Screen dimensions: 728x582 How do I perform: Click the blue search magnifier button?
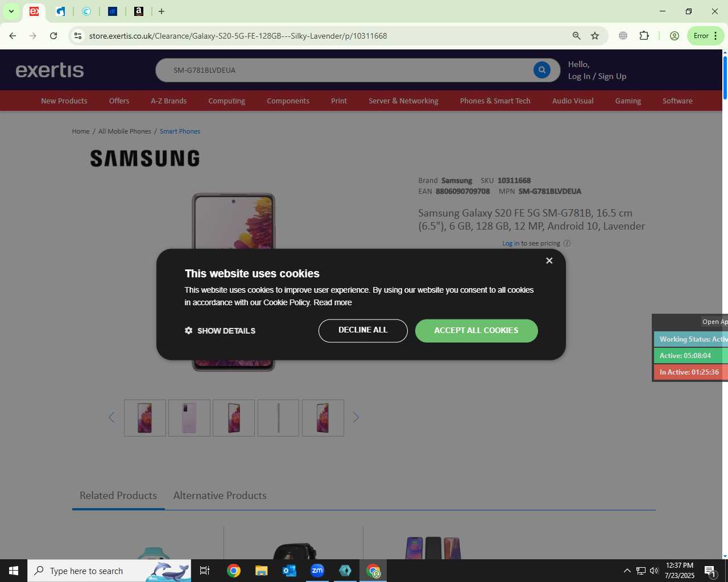click(x=541, y=70)
